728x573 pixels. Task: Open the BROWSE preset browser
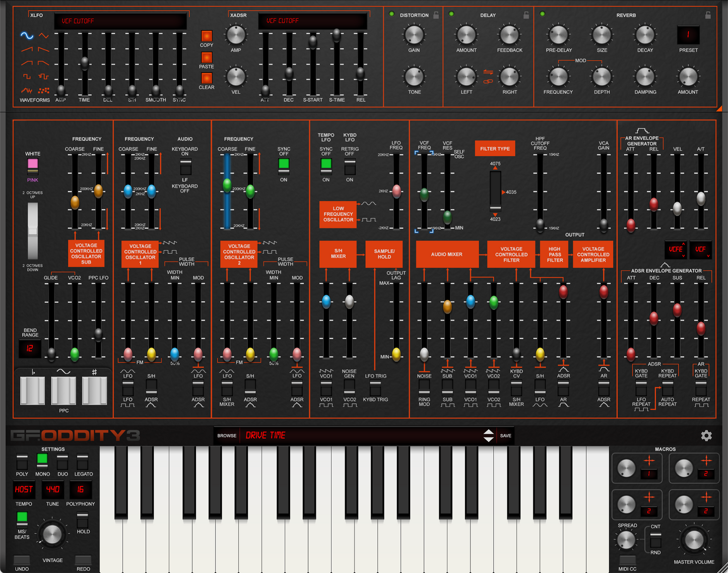227,435
